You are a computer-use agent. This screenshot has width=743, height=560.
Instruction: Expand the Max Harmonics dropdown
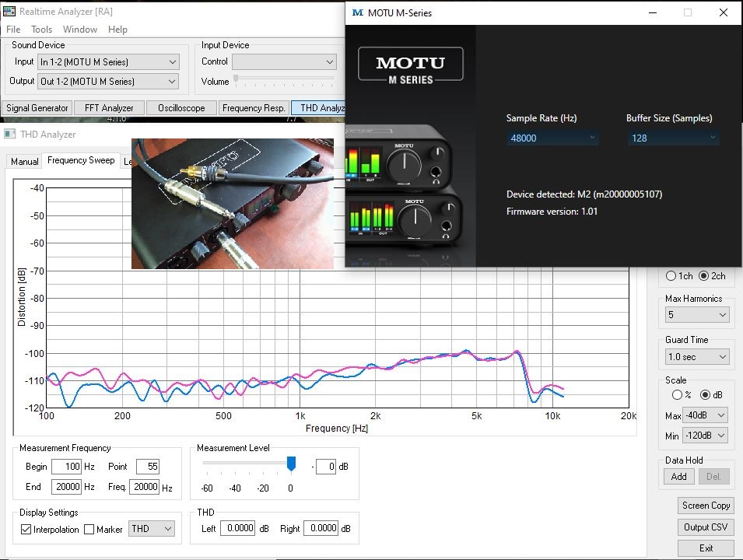(697, 314)
